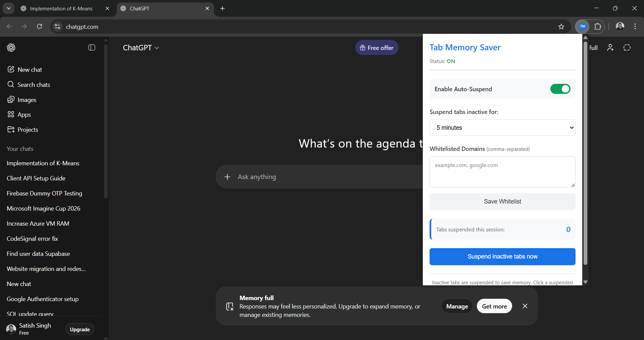The width and height of the screenshot is (644, 340).
Task: Open the 5 minutes inactivity dropdown
Action: tap(502, 128)
